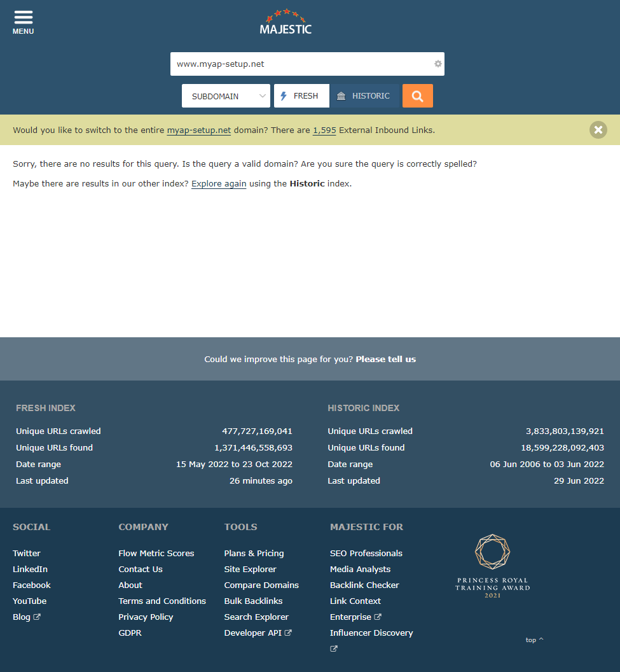Screen dimensions: 620x672
Task: Visit the Flow Metric Scores page
Action: click(x=156, y=553)
